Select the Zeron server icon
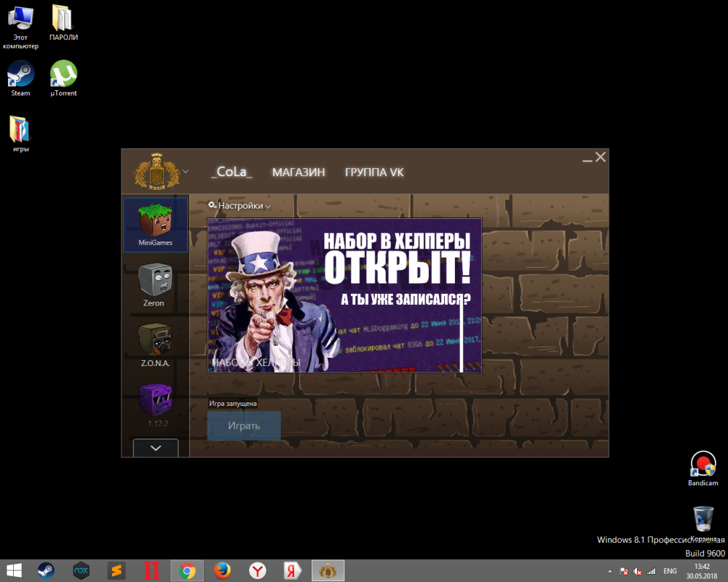728x582 pixels. (x=154, y=280)
